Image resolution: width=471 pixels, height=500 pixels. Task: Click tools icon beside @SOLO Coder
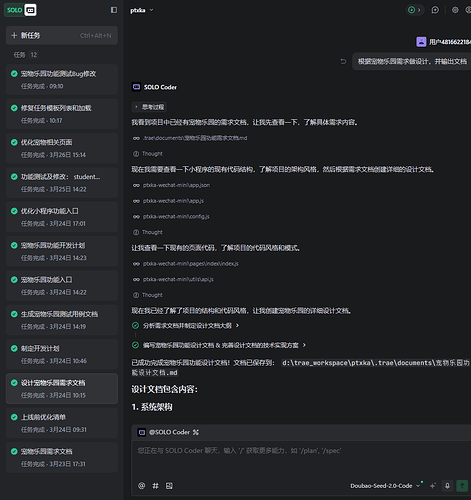(x=196, y=432)
